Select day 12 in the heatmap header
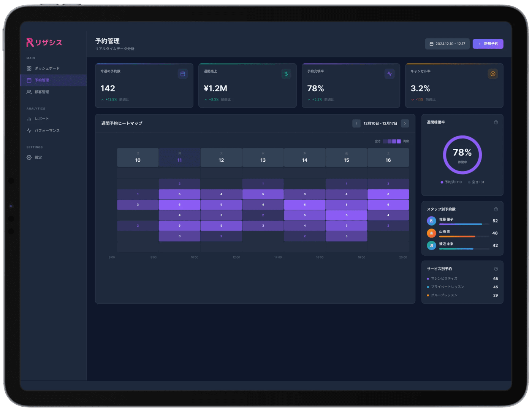Image resolution: width=532 pixels, height=412 pixels. (221, 157)
